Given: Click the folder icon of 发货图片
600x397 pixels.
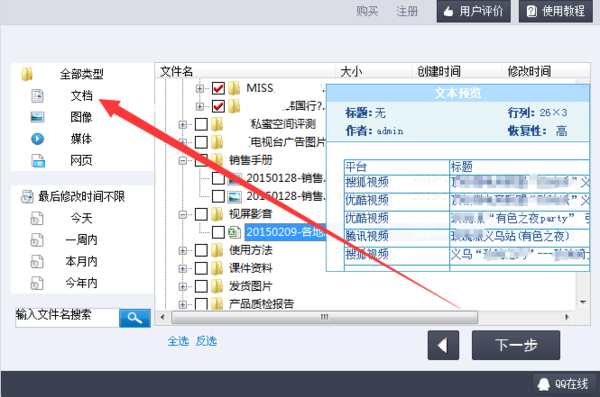Looking at the screenshot, I should click(x=217, y=286).
